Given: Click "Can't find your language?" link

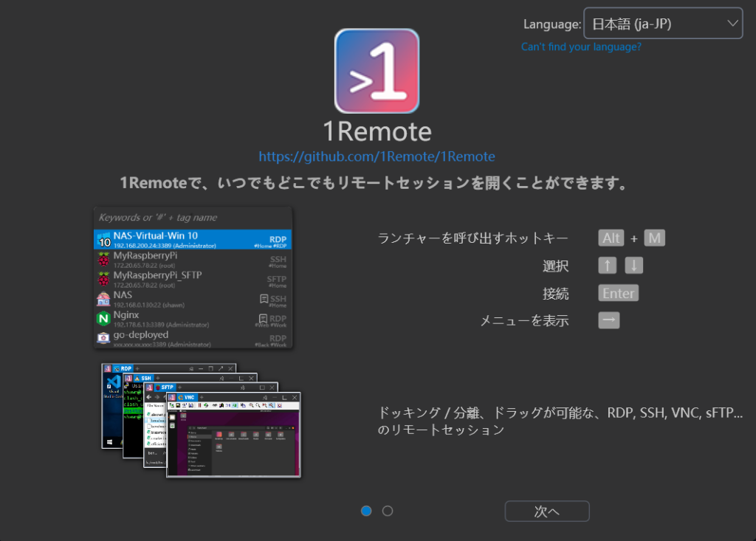Looking at the screenshot, I should coord(581,46).
